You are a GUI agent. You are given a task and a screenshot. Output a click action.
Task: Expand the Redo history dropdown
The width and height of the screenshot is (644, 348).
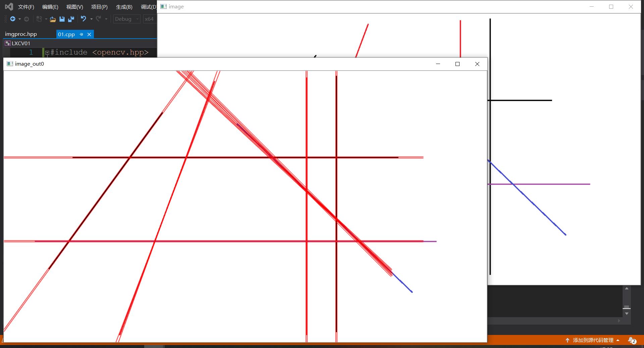click(106, 19)
